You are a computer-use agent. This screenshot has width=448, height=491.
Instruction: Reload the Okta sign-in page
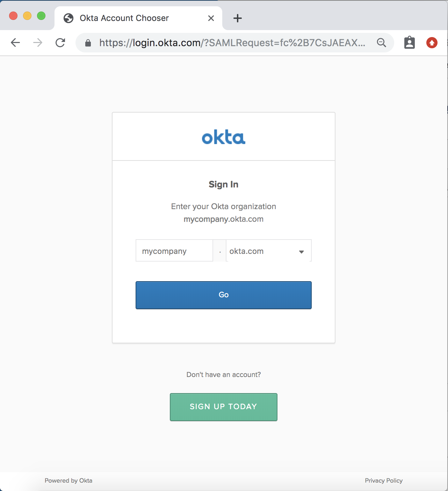60,43
